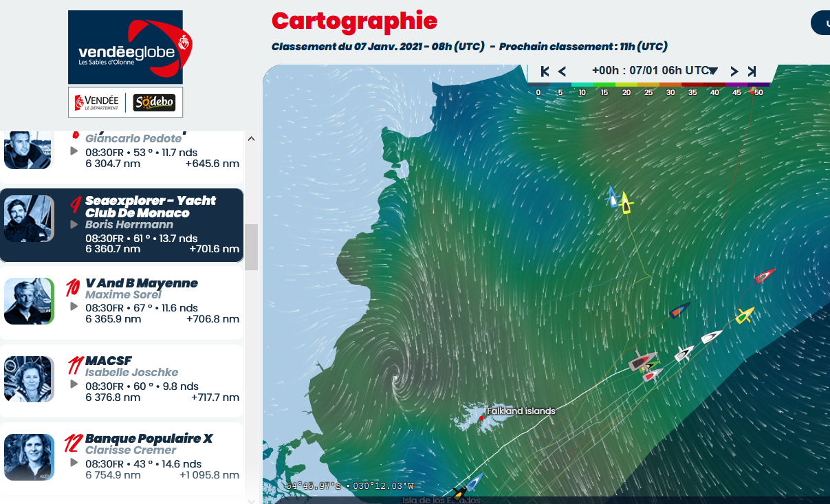
Task: Open the forecast time dropdown showing 07/01 06h UTC
Action: pos(654,71)
